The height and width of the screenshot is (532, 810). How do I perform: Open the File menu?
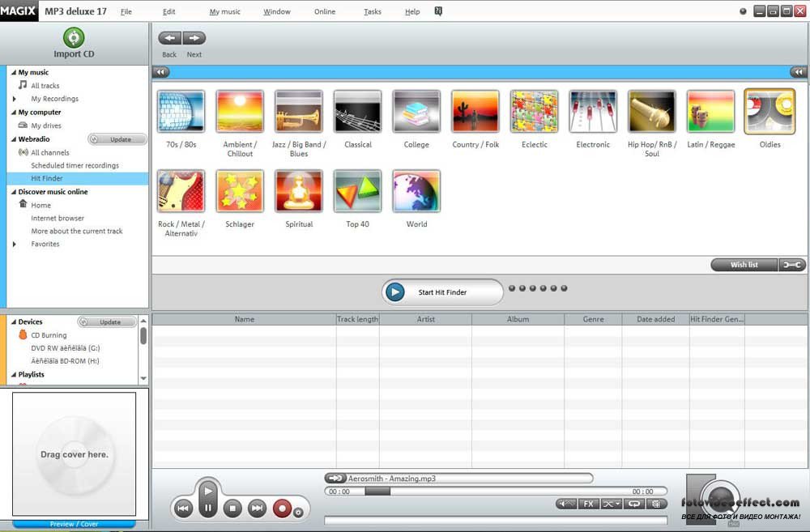coord(126,11)
